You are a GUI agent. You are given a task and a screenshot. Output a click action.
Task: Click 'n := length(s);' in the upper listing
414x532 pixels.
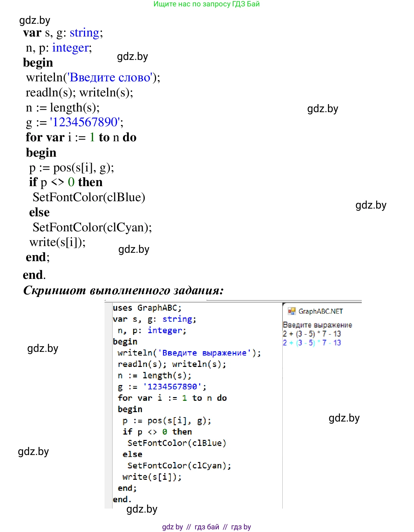coord(63,107)
